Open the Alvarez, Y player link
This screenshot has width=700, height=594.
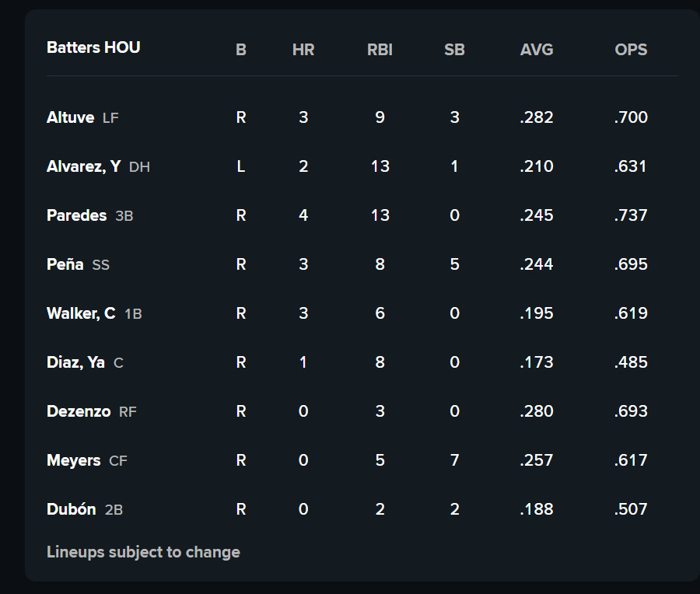(x=84, y=166)
